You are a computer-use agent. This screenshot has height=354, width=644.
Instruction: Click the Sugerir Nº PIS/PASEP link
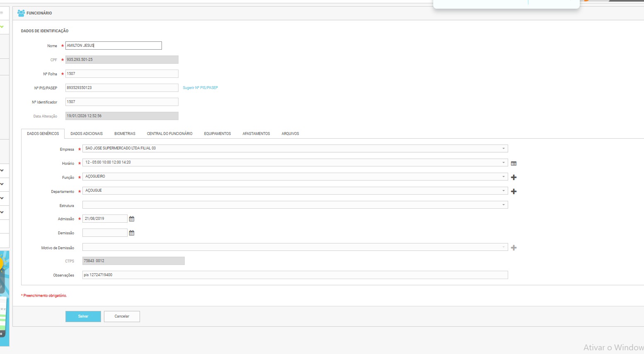coord(200,88)
